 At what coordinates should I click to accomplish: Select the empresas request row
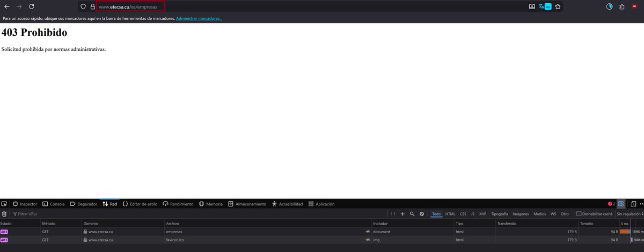(322, 232)
